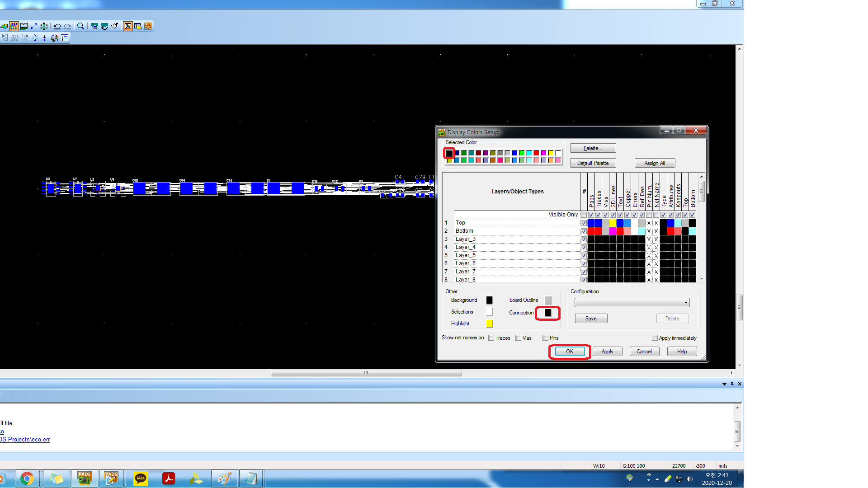Select the two-point line tool icon
This screenshot has height=488, width=868.
[34, 26]
